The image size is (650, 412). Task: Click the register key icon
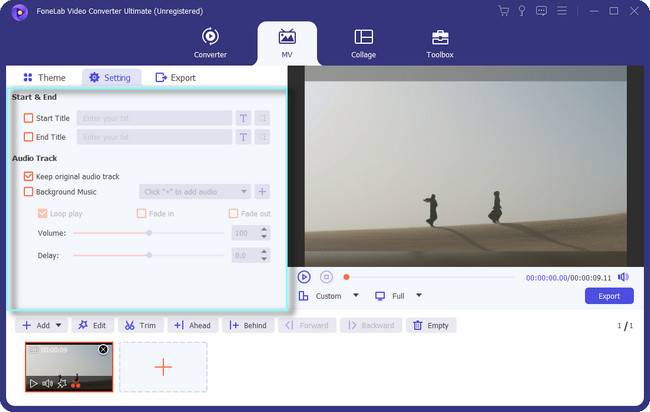click(522, 11)
